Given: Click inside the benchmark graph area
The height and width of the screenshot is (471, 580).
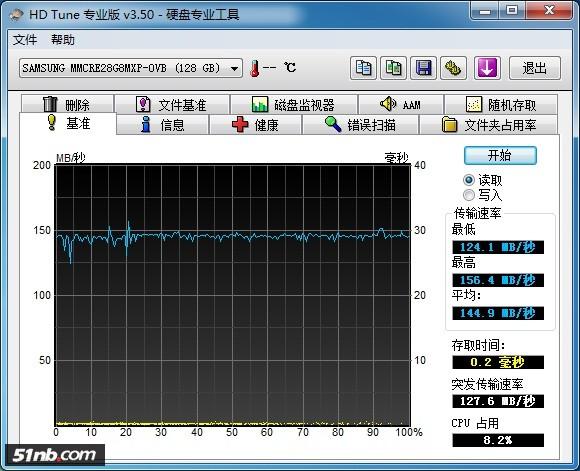Looking at the screenshot, I should tap(233, 295).
